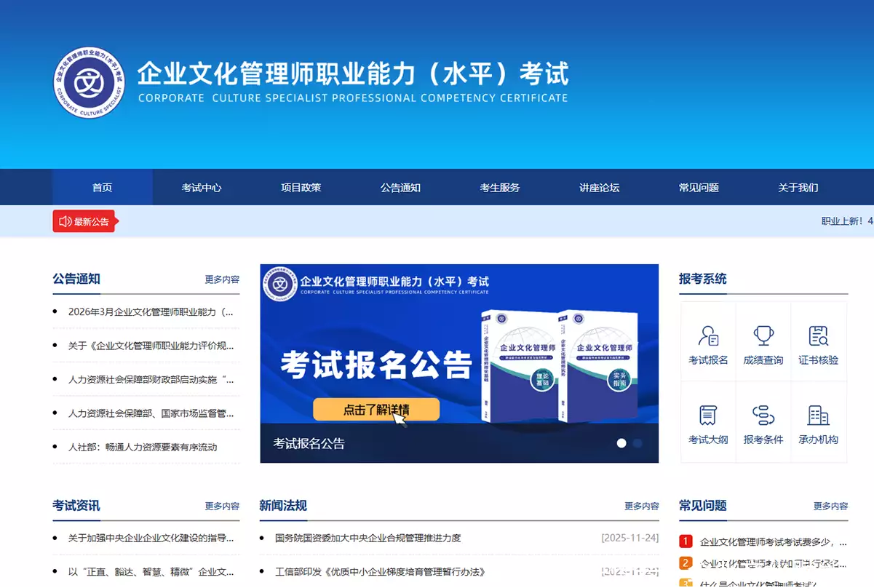
Task: Click the red 最新公告 speaker icon
Action: (65, 221)
